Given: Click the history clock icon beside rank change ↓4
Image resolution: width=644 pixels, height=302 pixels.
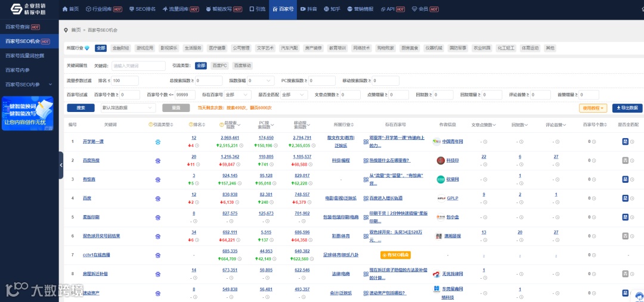Looking at the screenshot, I should pos(197,146).
